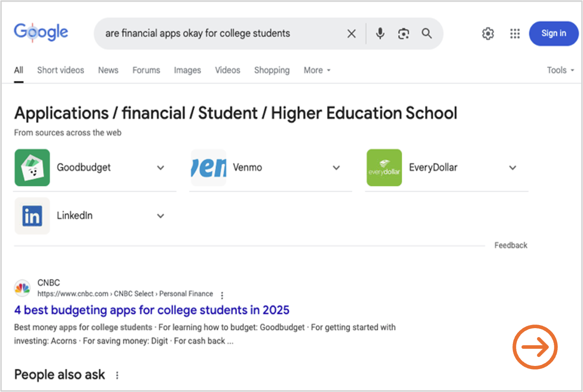This screenshot has width=583, height=392.
Task: Open the More dropdown menu
Action: tap(317, 70)
